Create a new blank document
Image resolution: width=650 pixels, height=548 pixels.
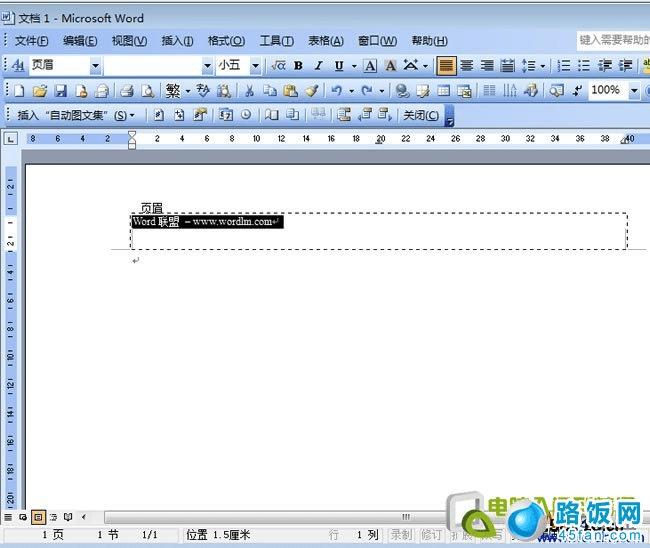tap(19, 91)
